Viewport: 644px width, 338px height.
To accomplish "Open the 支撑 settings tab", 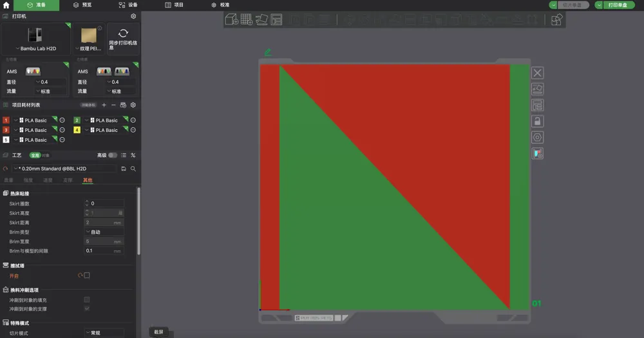I will coord(68,180).
